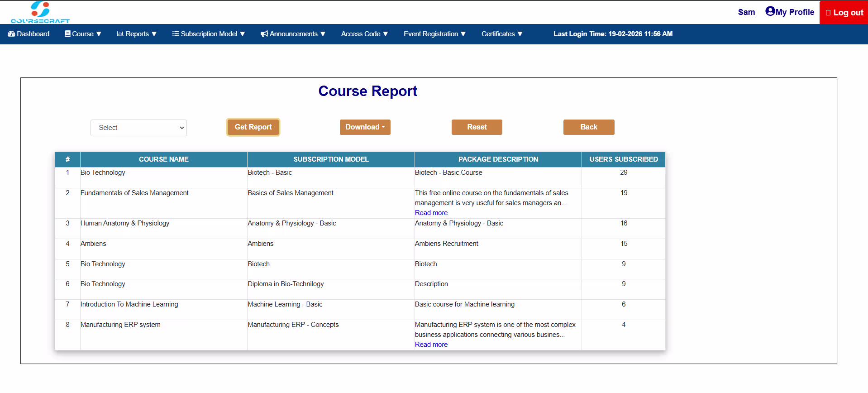
Task: Click users subscribed value 19
Action: point(624,193)
